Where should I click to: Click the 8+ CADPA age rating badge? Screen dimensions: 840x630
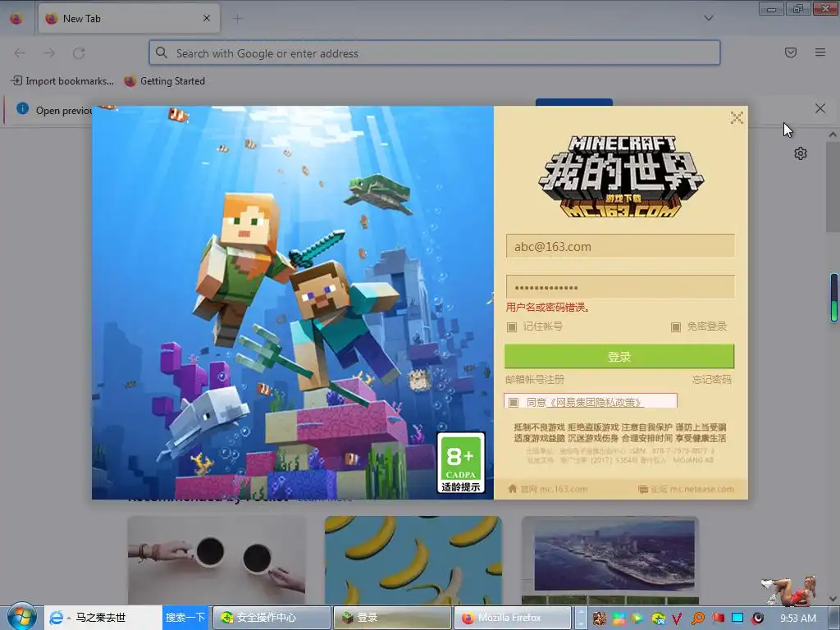[461, 463]
